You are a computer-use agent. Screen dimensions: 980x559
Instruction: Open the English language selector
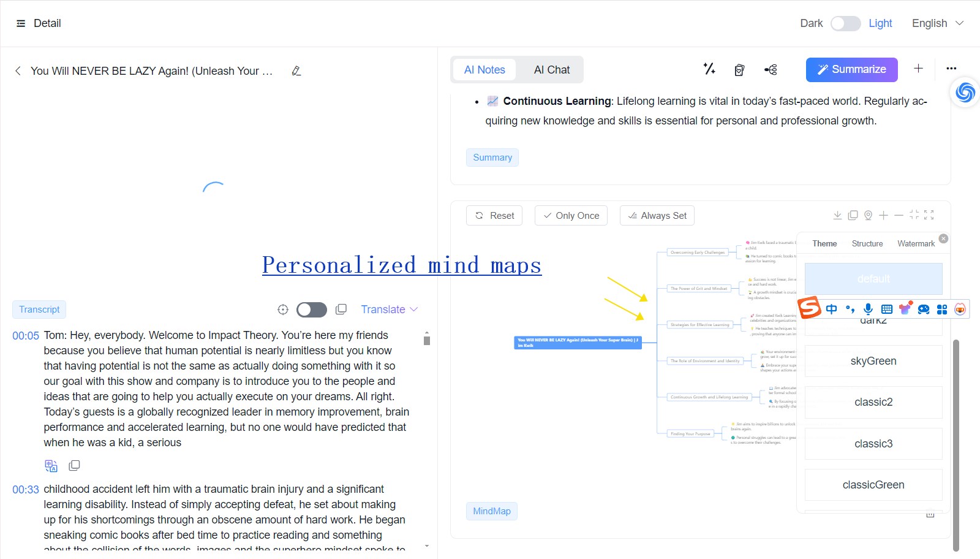936,23
